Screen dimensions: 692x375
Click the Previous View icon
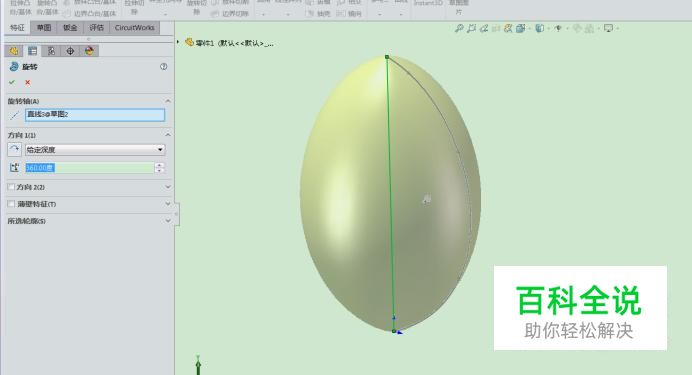click(484, 28)
